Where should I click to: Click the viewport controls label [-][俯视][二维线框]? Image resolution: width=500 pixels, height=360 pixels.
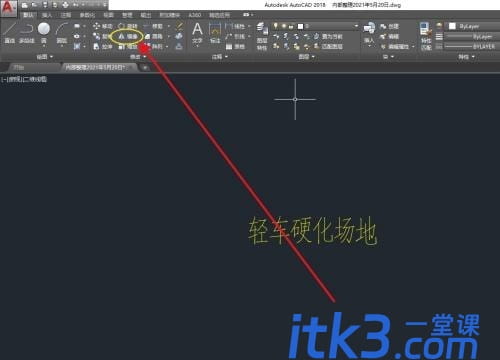pyautogui.click(x=24, y=79)
